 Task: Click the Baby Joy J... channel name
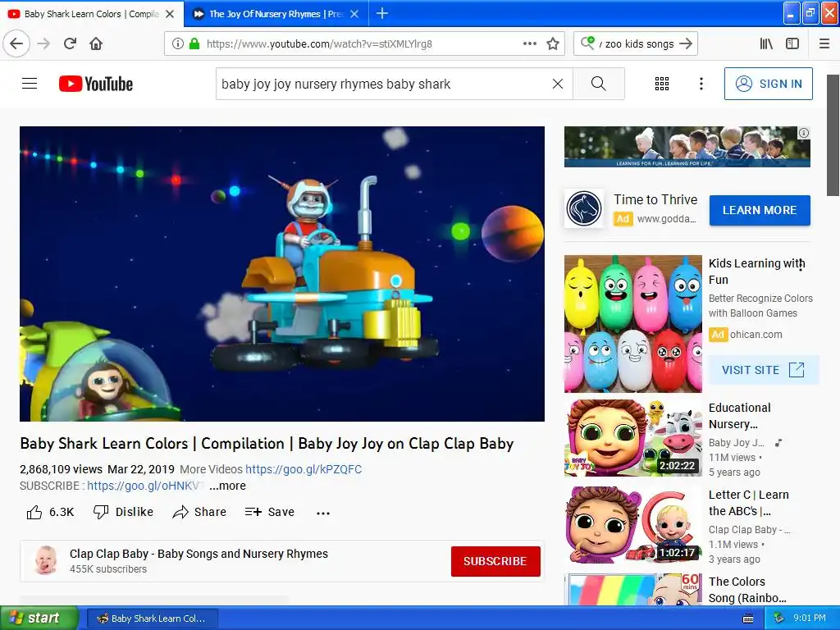pos(736,443)
